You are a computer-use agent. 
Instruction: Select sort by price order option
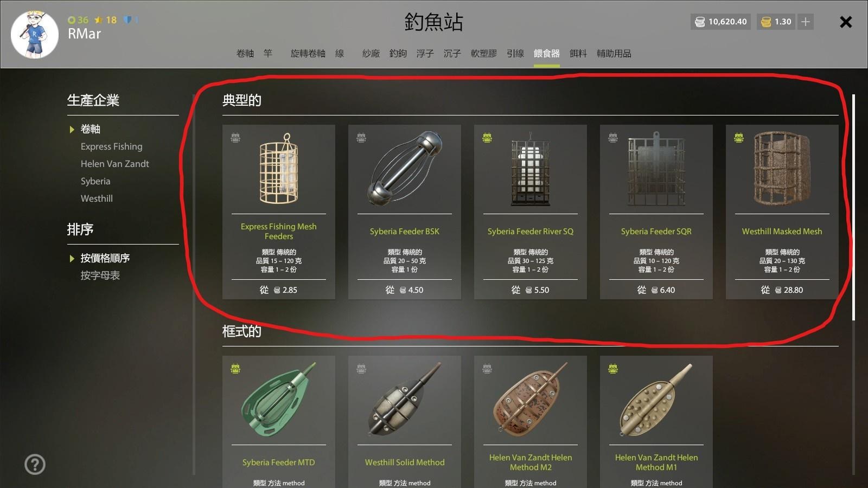tap(105, 258)
